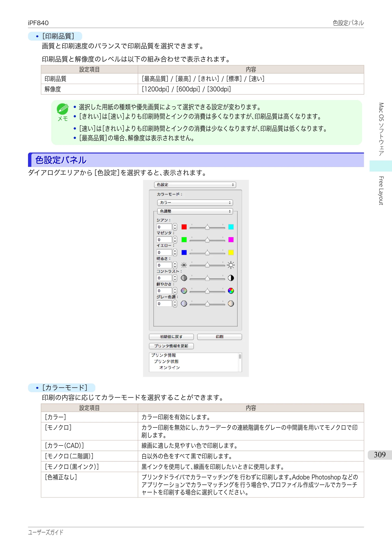Click the blue swatch beside the イエロー slider

(x=184, y=252)
